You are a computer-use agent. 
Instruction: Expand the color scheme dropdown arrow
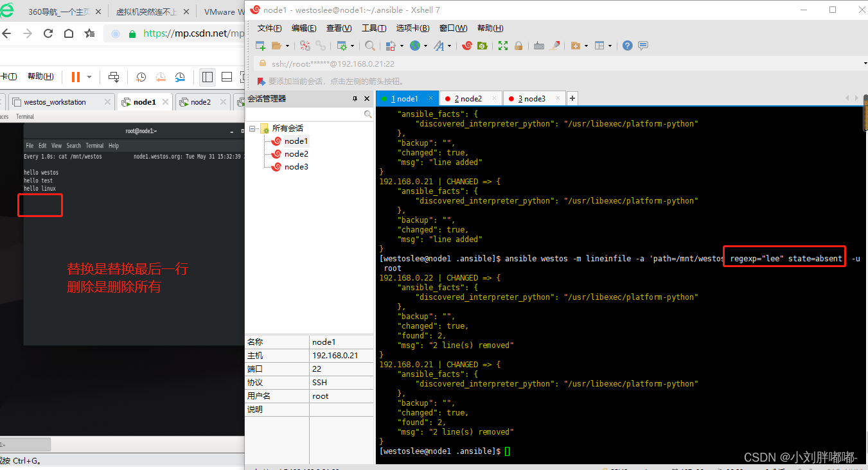coord(401,46)
